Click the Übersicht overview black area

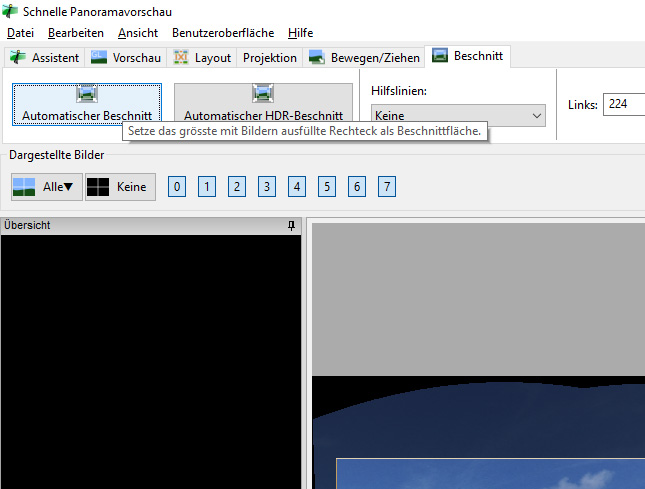[x=151, y=362]
